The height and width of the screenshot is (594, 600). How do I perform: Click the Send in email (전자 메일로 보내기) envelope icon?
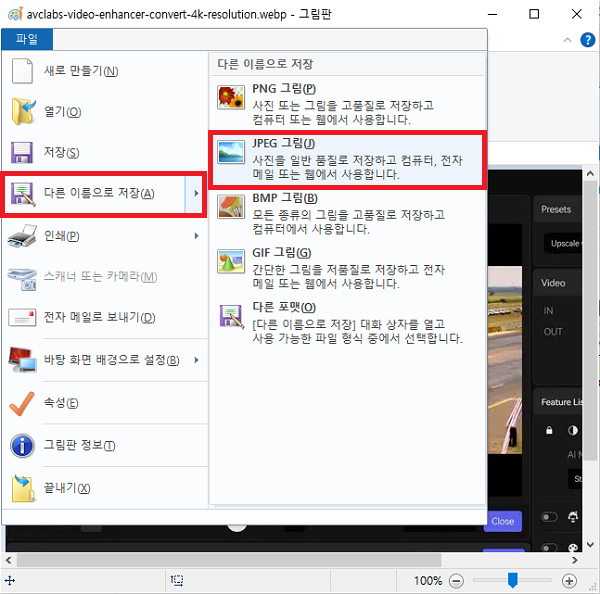(22, 317)
